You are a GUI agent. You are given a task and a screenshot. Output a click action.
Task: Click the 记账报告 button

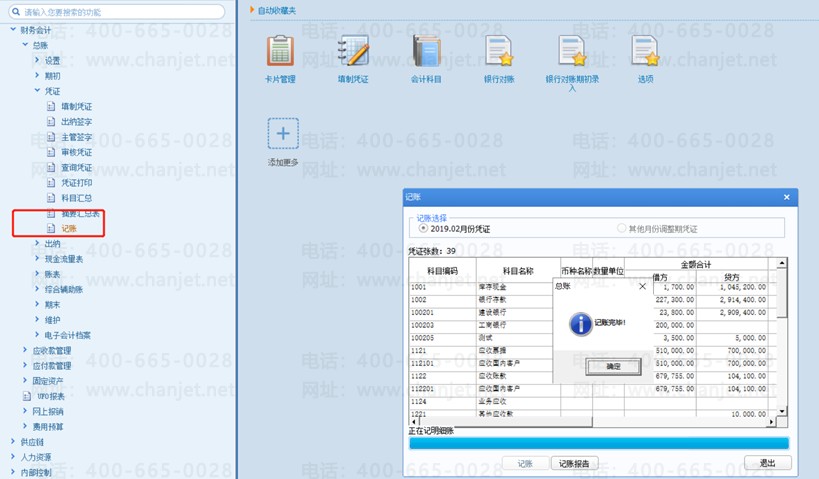[574, 463]
